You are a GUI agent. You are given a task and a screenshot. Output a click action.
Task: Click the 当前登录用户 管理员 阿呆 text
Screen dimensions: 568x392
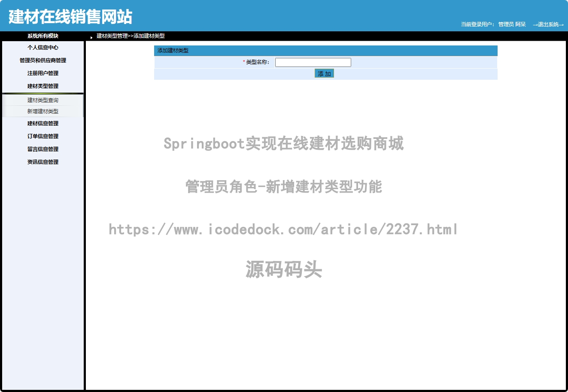tap(493, 24)
